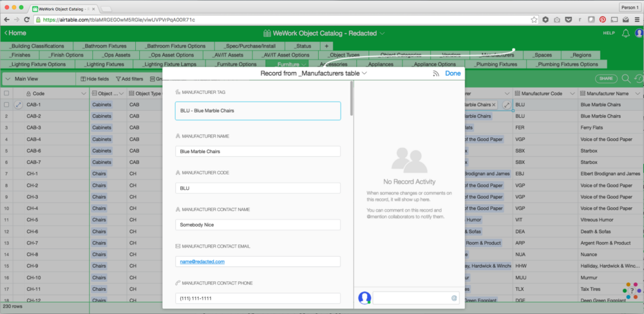Image resolution: width=644 pixels, height=314 pixels.
Task: Click the commenter avatar beside comment box
Action: (x=365, y=298)
